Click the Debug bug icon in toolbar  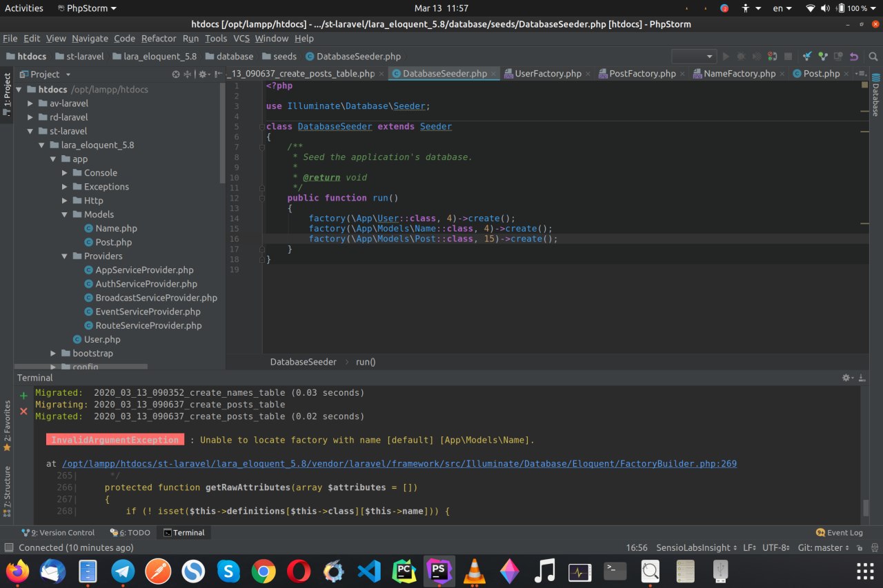coord(741,57)
